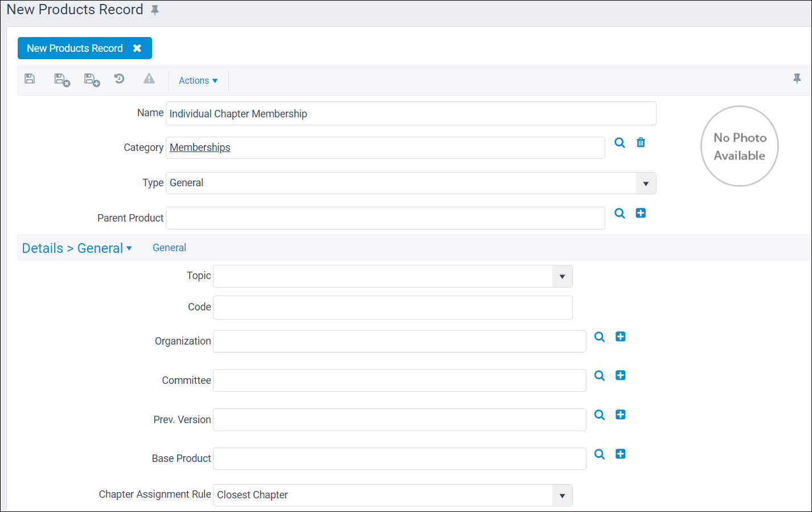Screen dimensions: 812x512
Task: Click the pin icon beside page title
Action: (x=155, y=10)
